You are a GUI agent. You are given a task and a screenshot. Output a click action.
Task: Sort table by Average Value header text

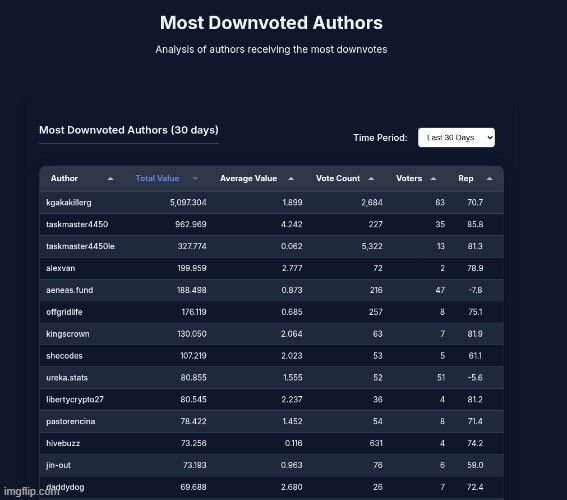(x=248, y=178)
